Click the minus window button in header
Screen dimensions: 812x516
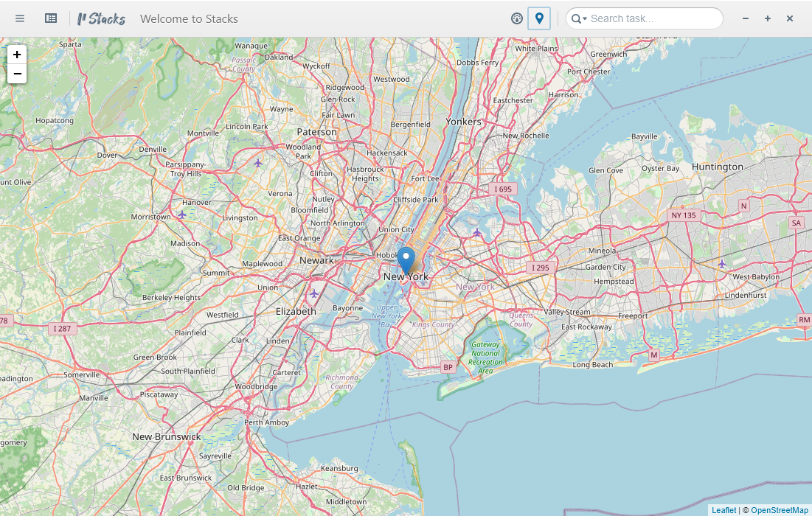click(745, 18)
